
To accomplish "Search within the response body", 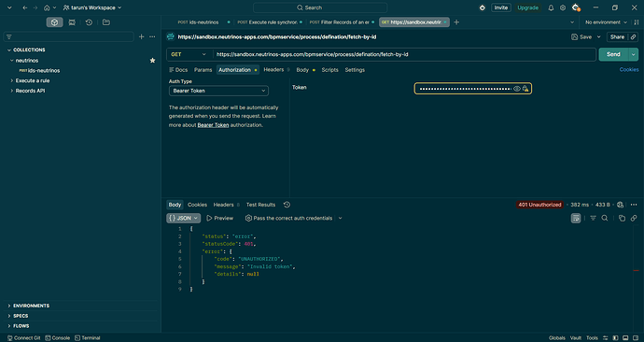I will tap(605, 219).
